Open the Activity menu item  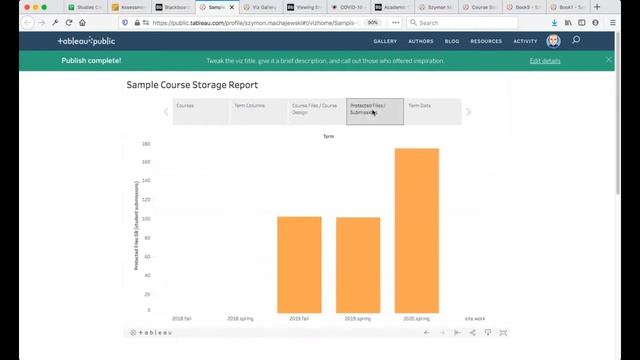tap(525, 41)
